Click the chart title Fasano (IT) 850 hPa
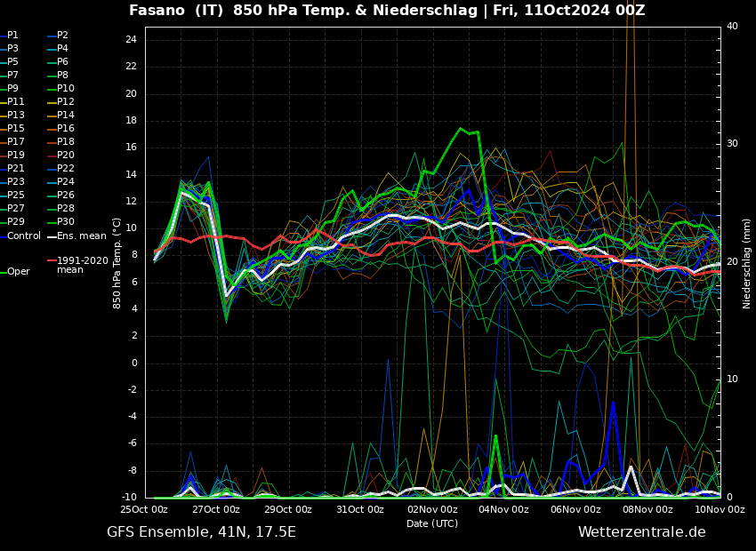Viewport: 756px width, 551px height. coord(387,11)
